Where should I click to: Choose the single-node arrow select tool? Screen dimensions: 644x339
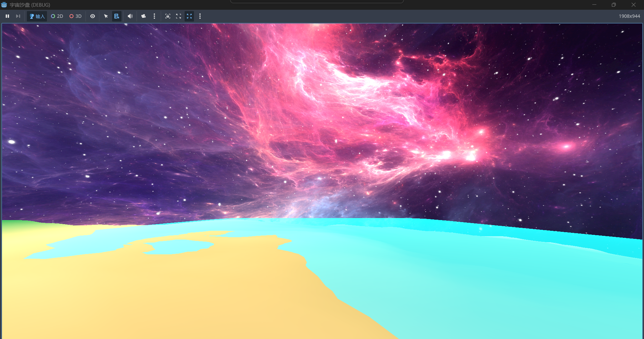[106, 16]
